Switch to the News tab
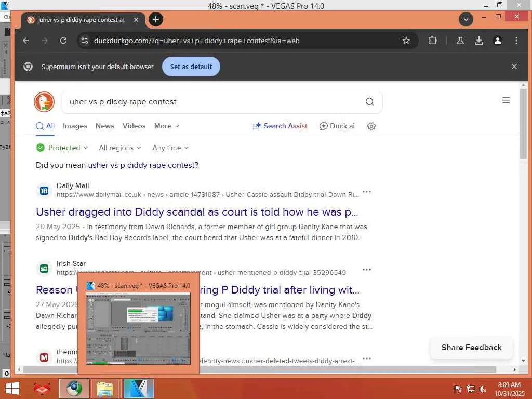The image size is (532, 399). tap(105, 126)
